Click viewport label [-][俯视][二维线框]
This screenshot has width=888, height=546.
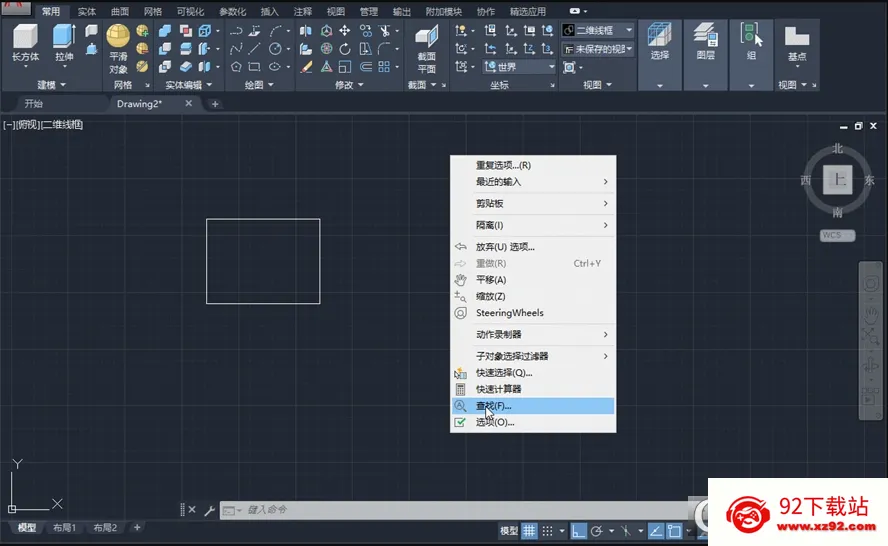(x=43, y=125)
